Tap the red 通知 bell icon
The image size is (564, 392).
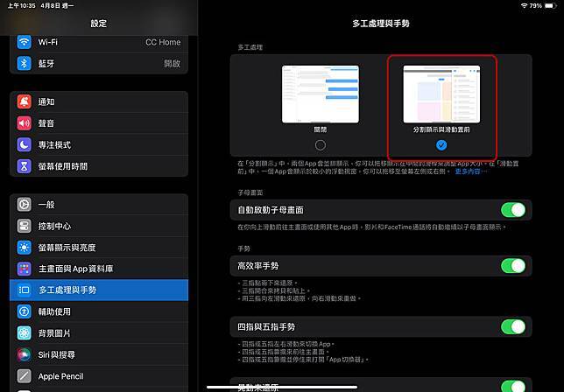pyautogui.click(x=25, y=101)
